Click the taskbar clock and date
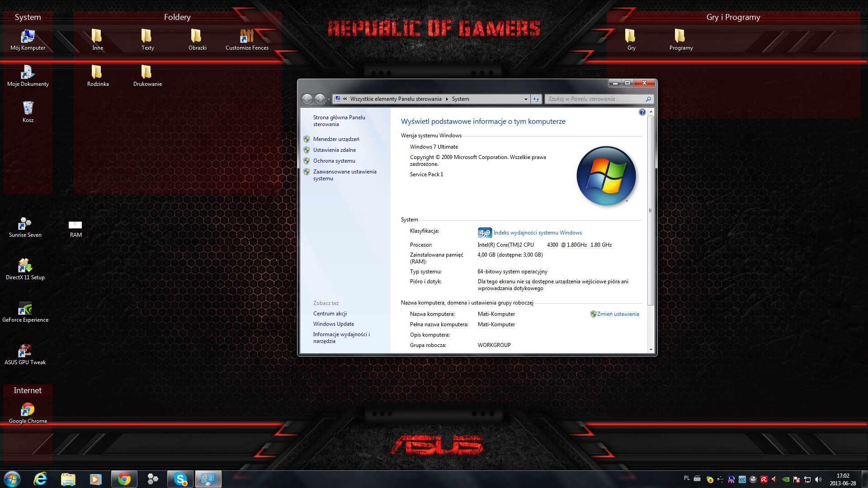The height and width of the screenshot is (488, 868). 843,479
